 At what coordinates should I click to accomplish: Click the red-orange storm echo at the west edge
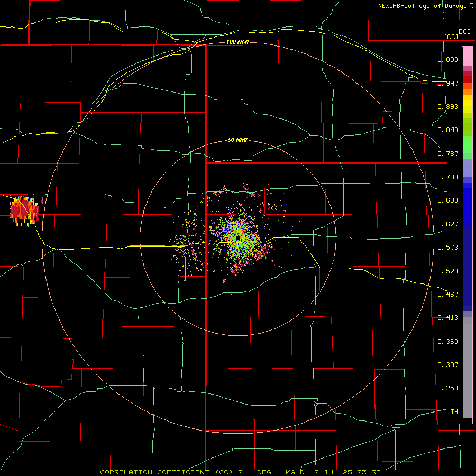pos(24,210)
